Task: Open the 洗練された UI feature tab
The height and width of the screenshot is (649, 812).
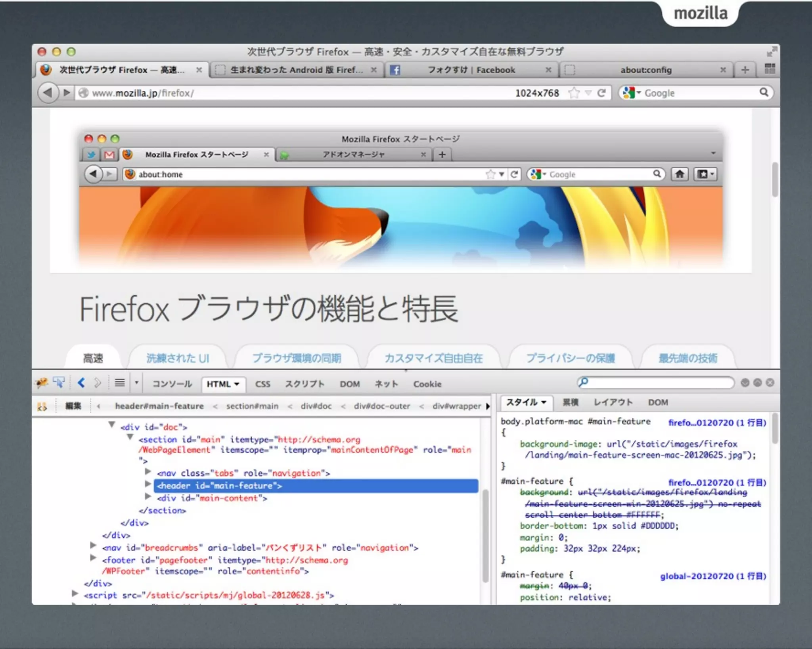Action: click(x=178, y=358)
